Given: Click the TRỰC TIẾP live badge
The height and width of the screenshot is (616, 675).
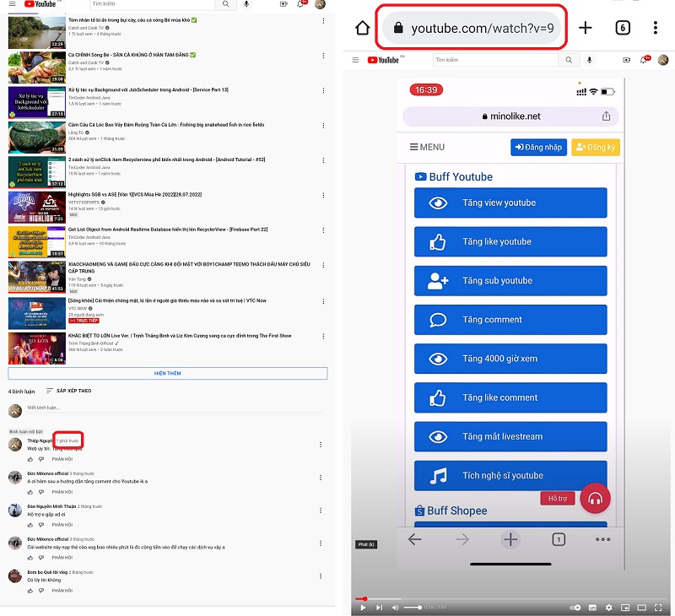Looking at the screenshot, I should [x=84, y=321].
